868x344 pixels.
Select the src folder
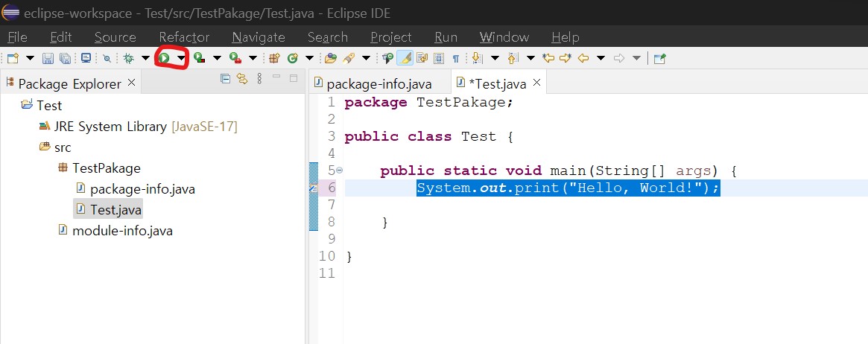(x=63, y=147)
